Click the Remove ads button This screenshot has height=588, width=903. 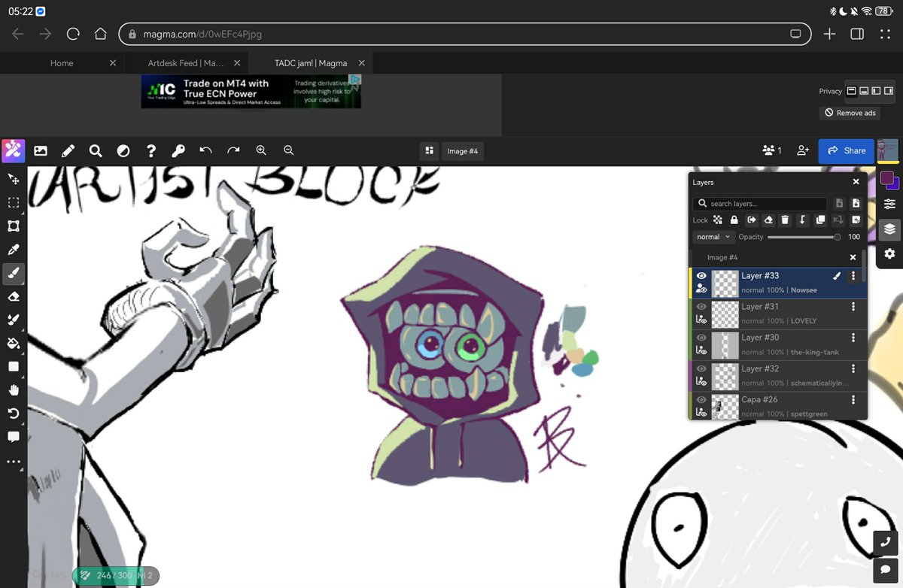[850, 113]
